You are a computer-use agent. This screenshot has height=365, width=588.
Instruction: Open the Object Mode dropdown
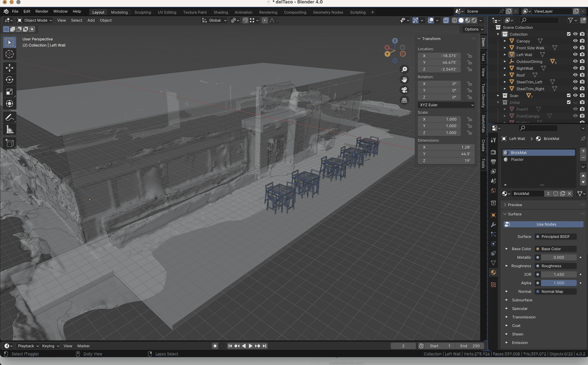[35, 20]
